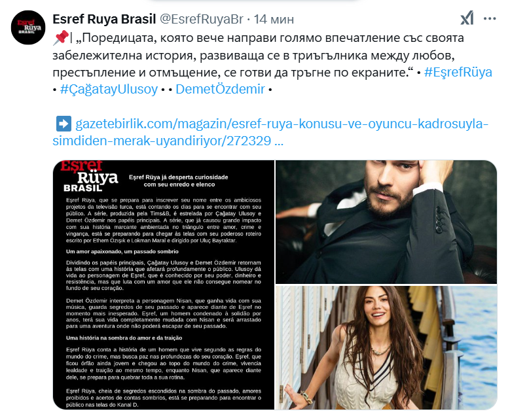Open the tweet via the 14 мин timestamp
This screenshot has height=420, width=508.
pos(274,19)
